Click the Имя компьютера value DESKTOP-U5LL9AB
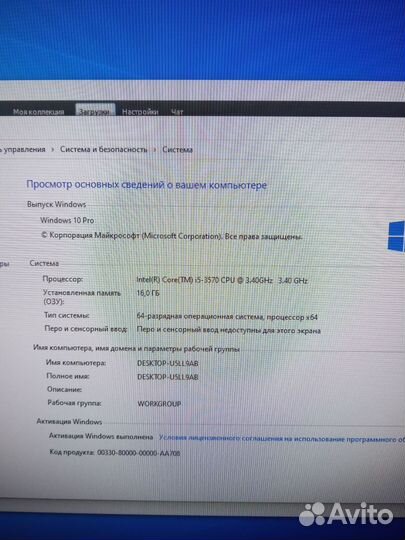The image size is (405, 540). pos(168,363)
